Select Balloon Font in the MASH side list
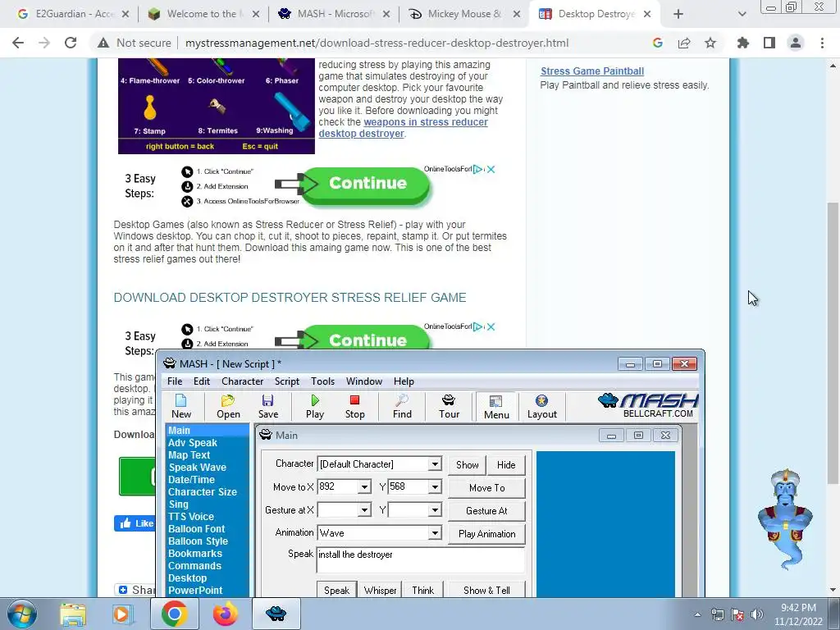This screenshot has height=630, width=840. tap(196, 529)
